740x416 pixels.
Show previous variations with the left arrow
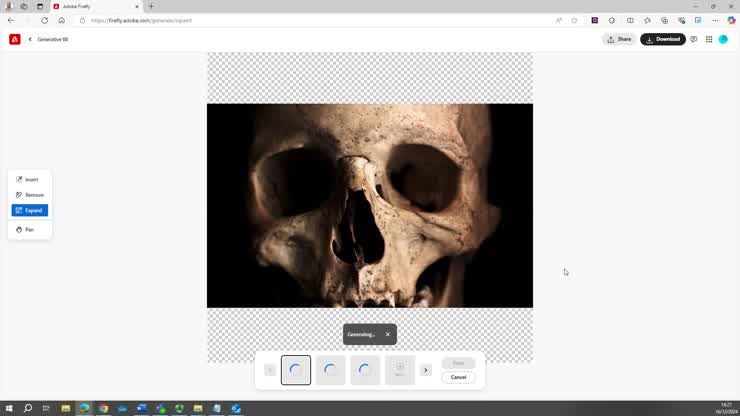pyautogui.click(x=269, y=370)
